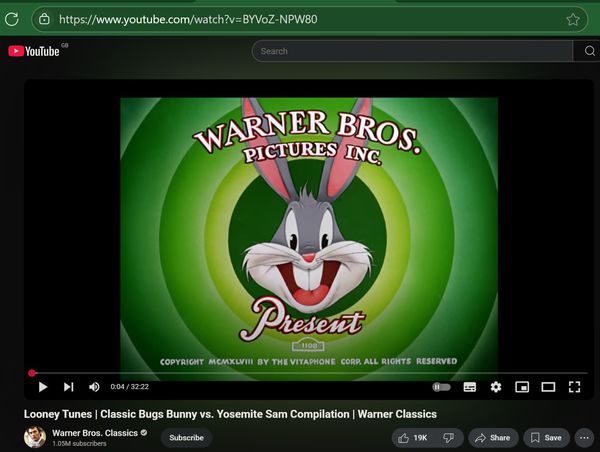Click the site lock icon in address bar
The height and width of the screenshot is (452, 600).
[x=44, y=19]
